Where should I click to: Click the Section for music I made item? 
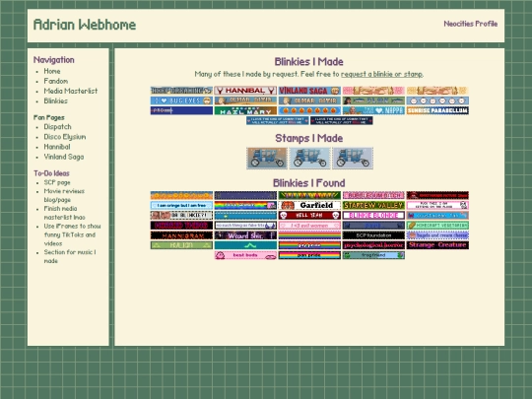pos(70,256)
